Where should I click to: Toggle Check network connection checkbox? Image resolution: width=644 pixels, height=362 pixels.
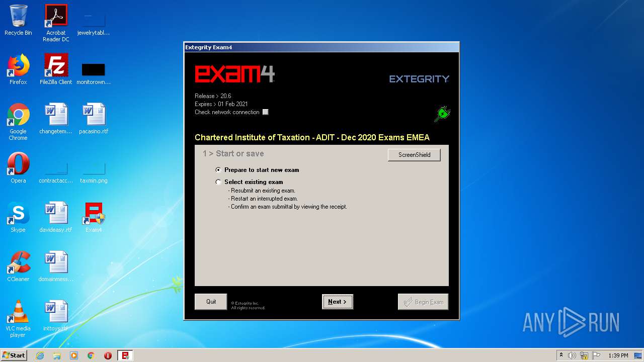click(x=266, y=112)
